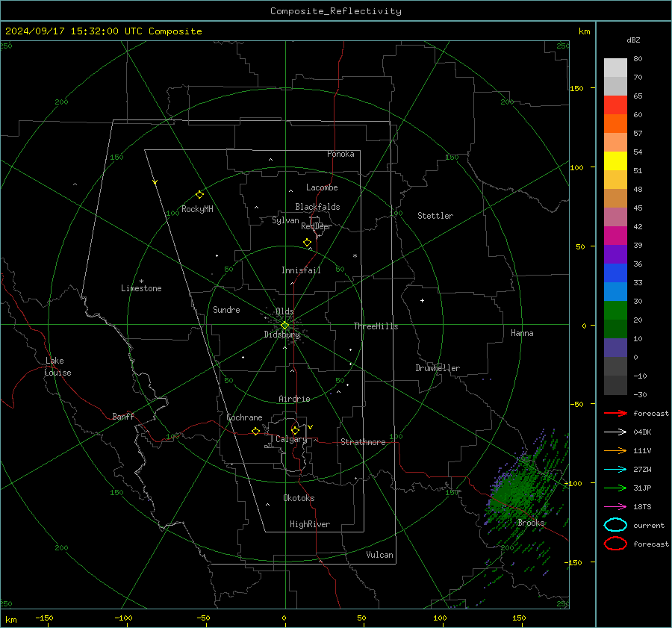Click the bright yellow 51-54 dBZ swatch
This screenshot has height=628, width=672.
[x=615, y=161]
